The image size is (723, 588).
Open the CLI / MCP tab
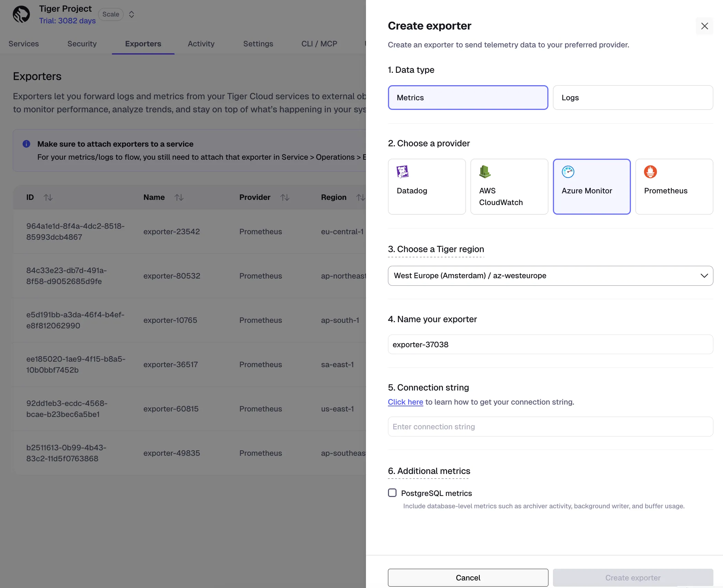319,44
